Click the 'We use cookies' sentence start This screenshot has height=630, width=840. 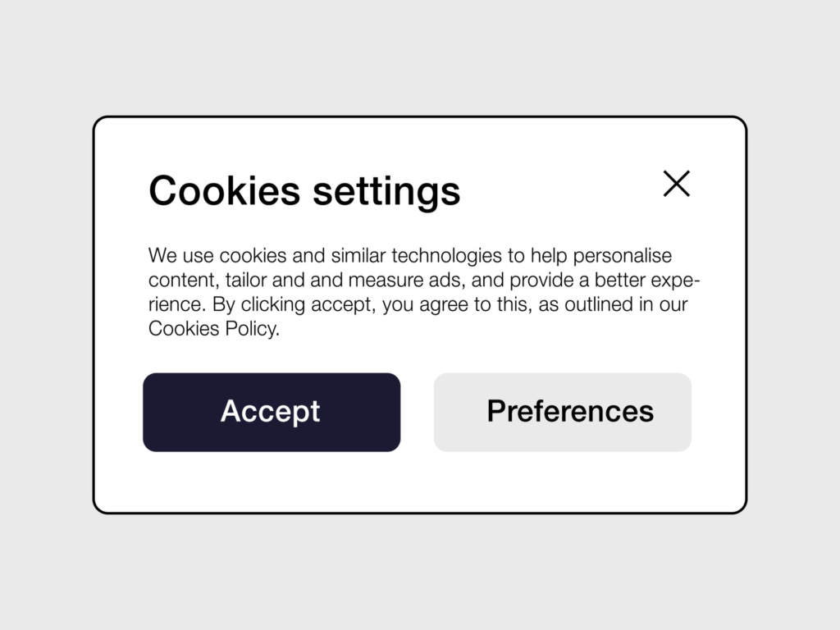(x=209, y=255)
